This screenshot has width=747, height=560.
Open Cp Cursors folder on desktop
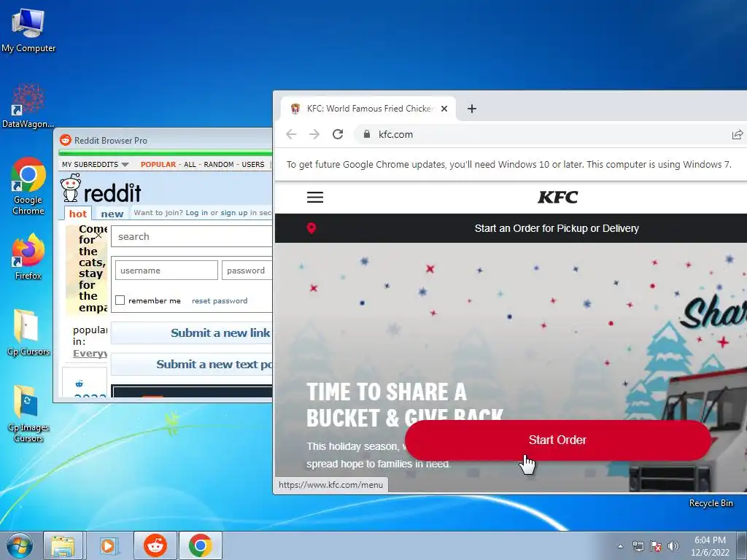[x=28, y=332]
